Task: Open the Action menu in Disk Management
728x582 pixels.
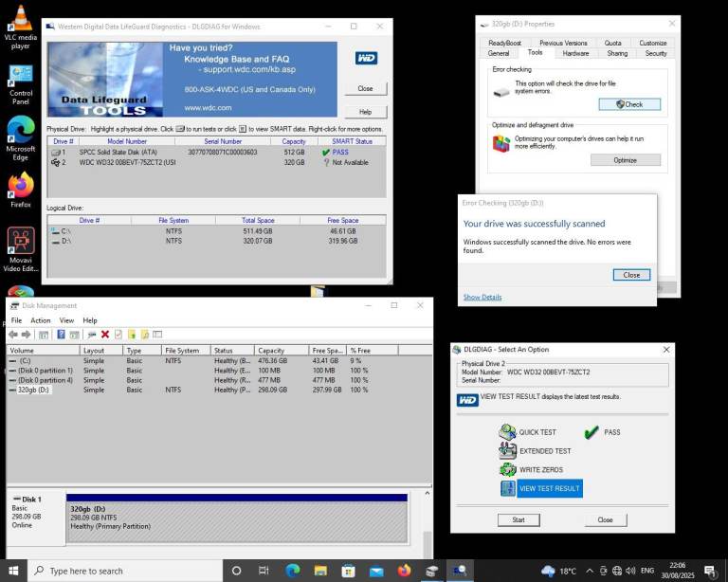Action: pyautogui.click(x=41, y=320)
